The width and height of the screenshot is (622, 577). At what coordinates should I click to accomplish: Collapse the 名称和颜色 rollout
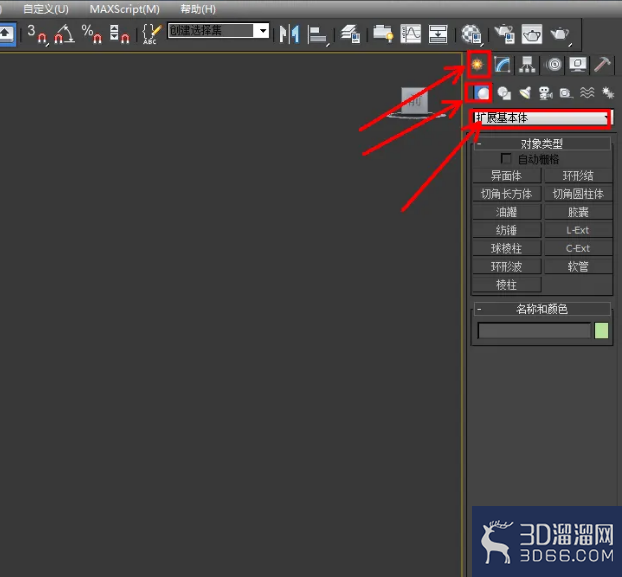click(x=542, y=309)
